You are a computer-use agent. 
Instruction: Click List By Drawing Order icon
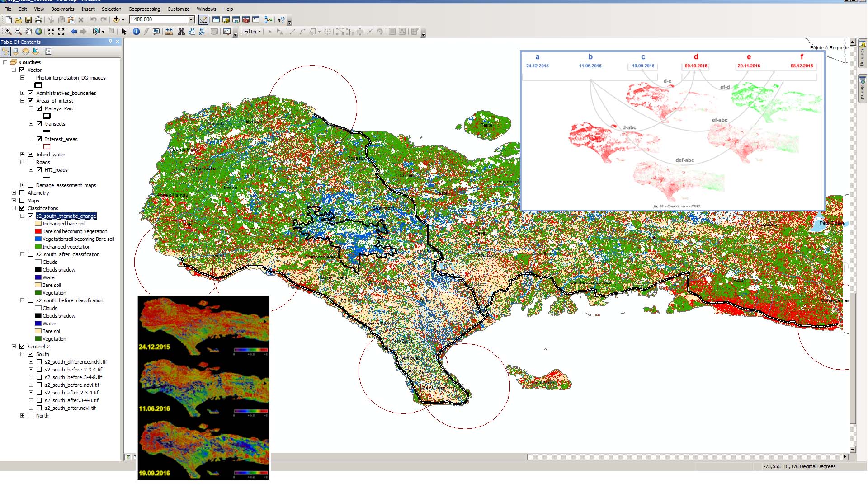click(6, 52)
